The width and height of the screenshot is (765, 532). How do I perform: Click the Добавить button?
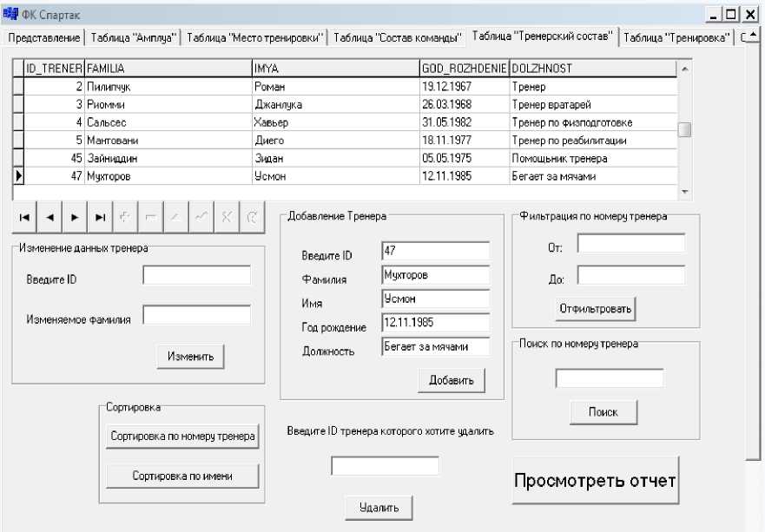point(452,380)
